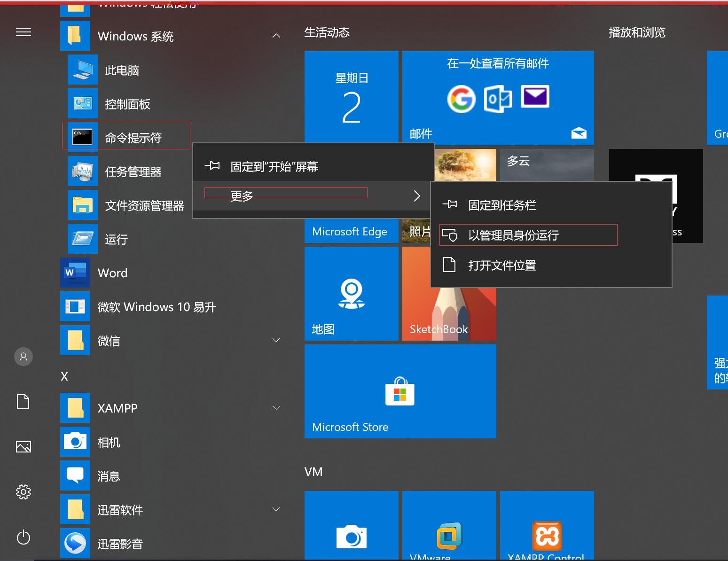Screen dimensions: 728x561
Task: Choose 打开文件位置 in the submenu
Action: 551,265
